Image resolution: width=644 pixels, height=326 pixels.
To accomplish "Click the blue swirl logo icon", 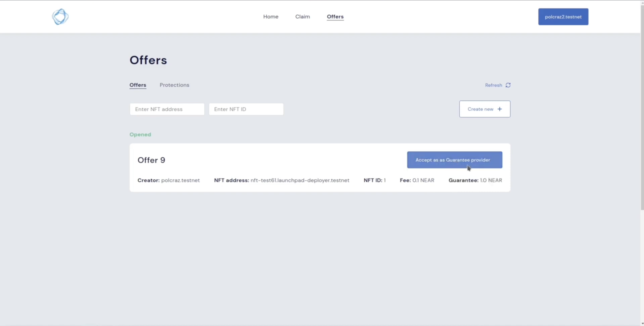I will pos(60,17).
